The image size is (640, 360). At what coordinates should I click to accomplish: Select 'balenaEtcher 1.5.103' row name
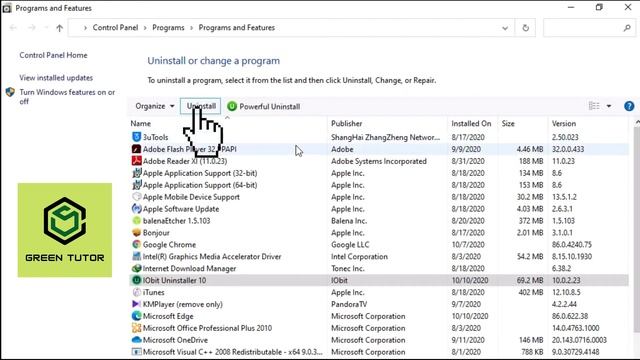176,221
